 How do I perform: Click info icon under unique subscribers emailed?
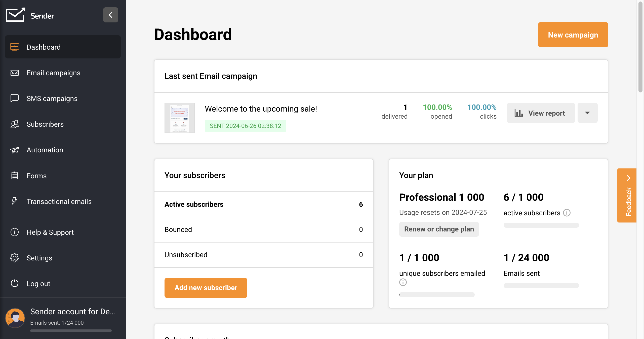pyautogui.click(x=403, y=282)
